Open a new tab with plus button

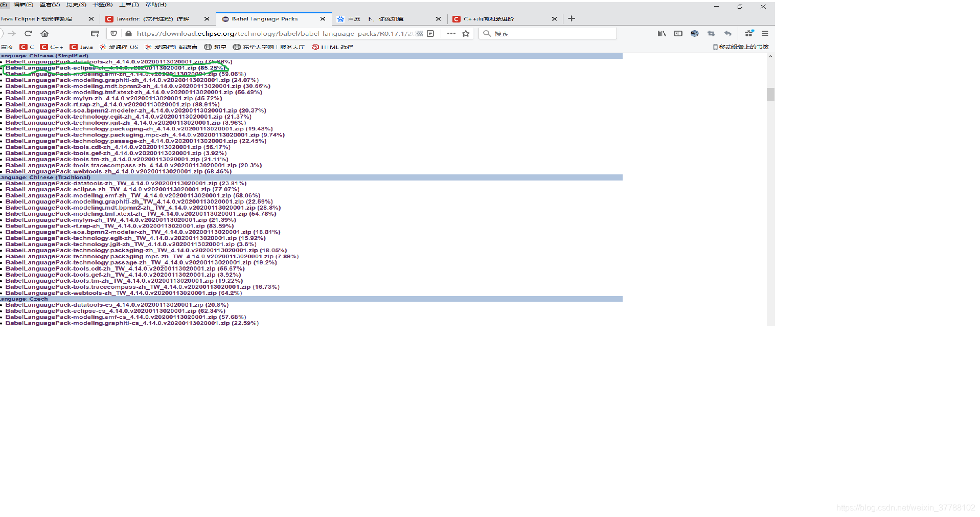[x=572, y=18]
